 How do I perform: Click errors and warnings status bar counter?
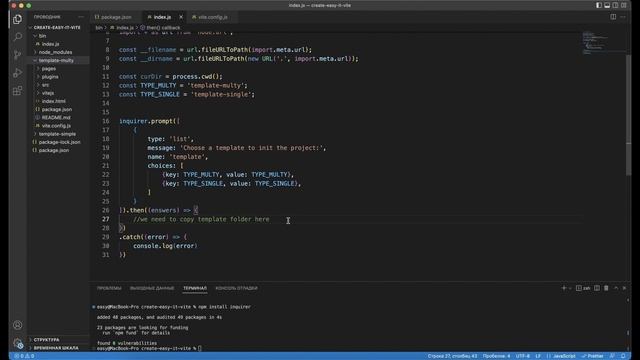click(x=24, y=356)
